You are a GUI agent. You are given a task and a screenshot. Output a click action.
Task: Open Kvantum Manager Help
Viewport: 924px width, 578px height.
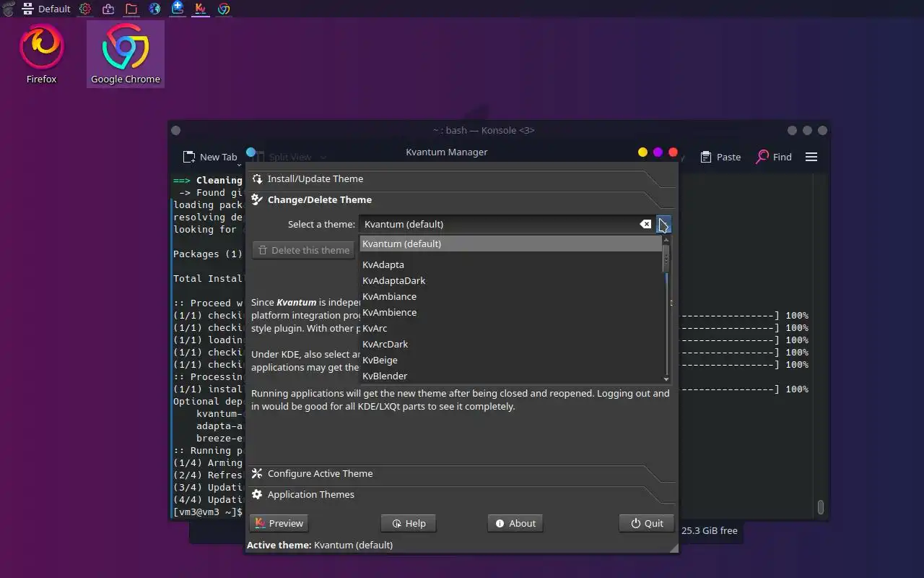tap(409, 523)
